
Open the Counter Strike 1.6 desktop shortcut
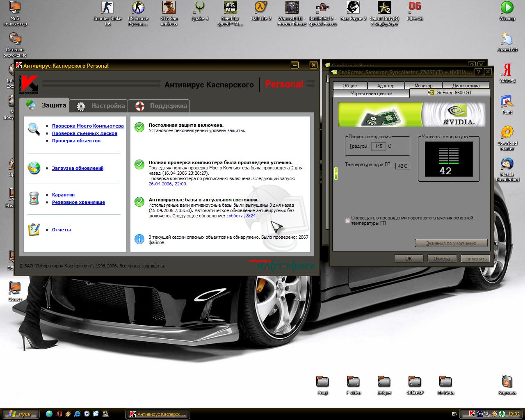tap(107, 13)
